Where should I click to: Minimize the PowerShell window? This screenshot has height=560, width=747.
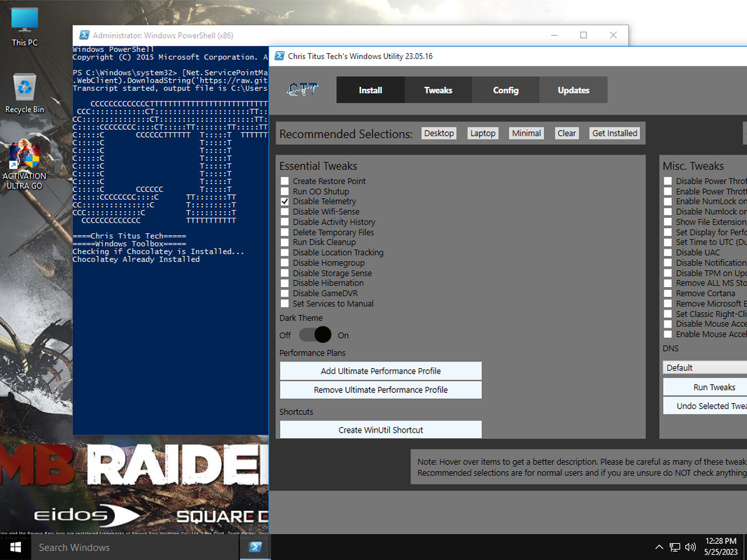click(x=554, y=35)
